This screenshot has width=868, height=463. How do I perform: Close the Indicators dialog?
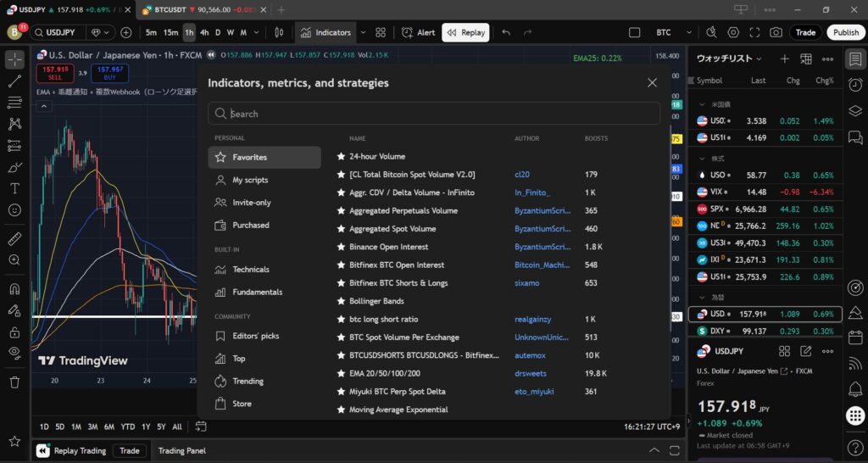click(x=652, y=83)
